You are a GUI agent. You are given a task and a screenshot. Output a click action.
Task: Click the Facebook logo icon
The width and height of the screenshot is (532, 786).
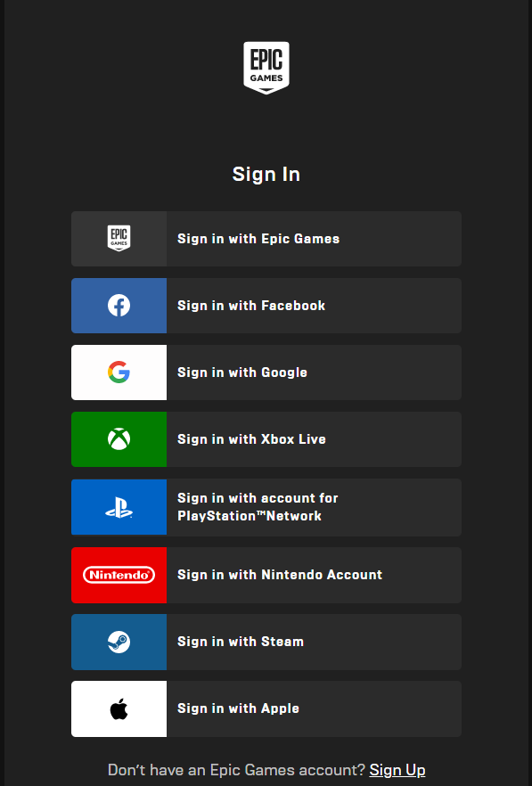[119, 305]
